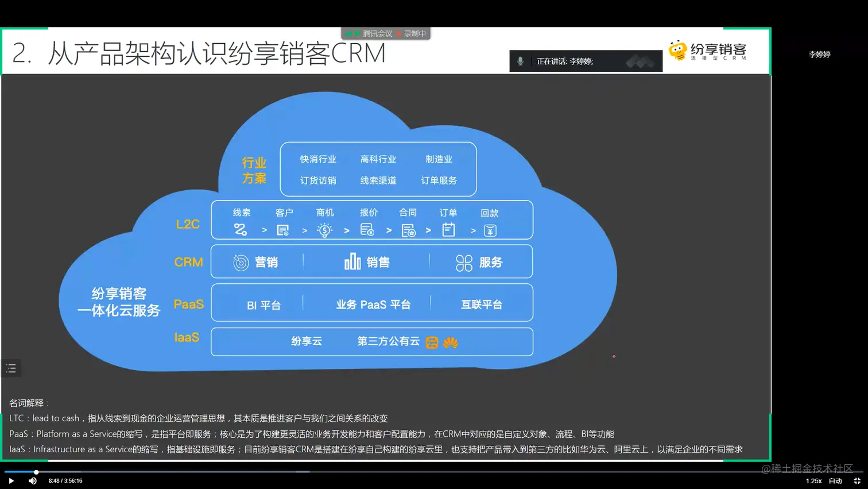Click the 业务 PaaS 平台 block
The image size is (868, 489).
click(x=373, y=305)
